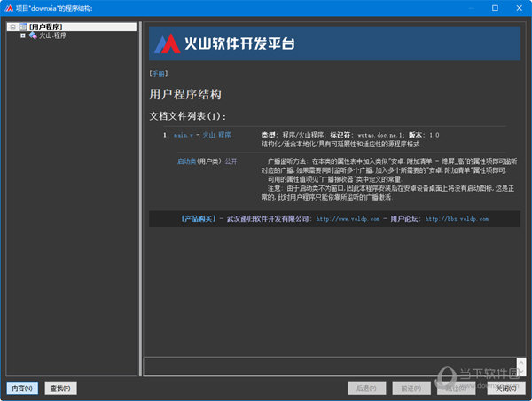Expand the 火山.程序 tree node
This screenshot has width=532, height=401.
coord(23,35)
